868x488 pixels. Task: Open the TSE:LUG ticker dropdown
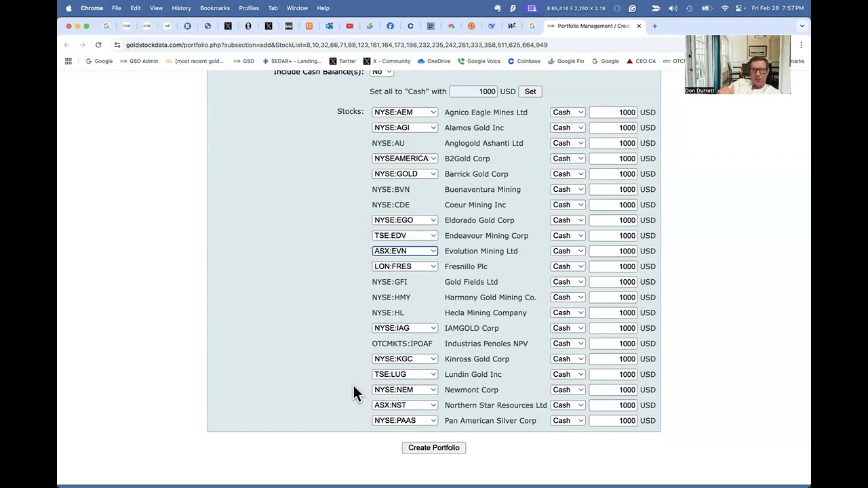(405, 374)
